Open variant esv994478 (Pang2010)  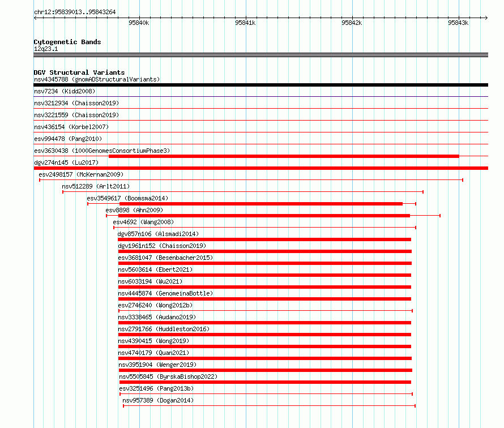(68, 139)
